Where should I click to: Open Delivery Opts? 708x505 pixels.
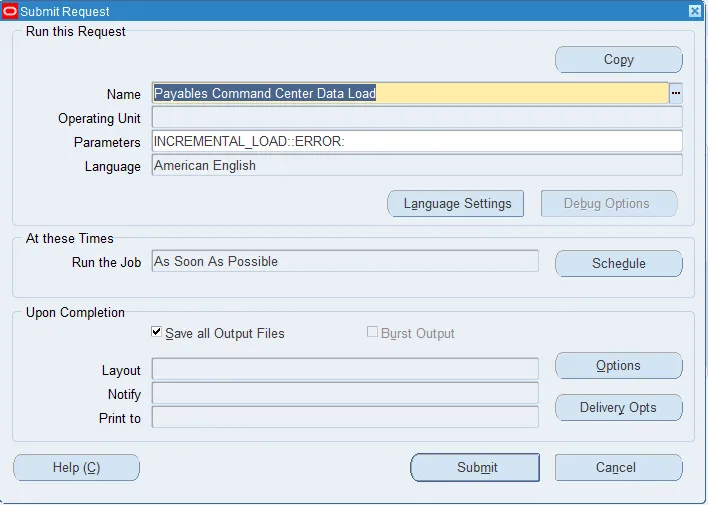tap(619, 407)
